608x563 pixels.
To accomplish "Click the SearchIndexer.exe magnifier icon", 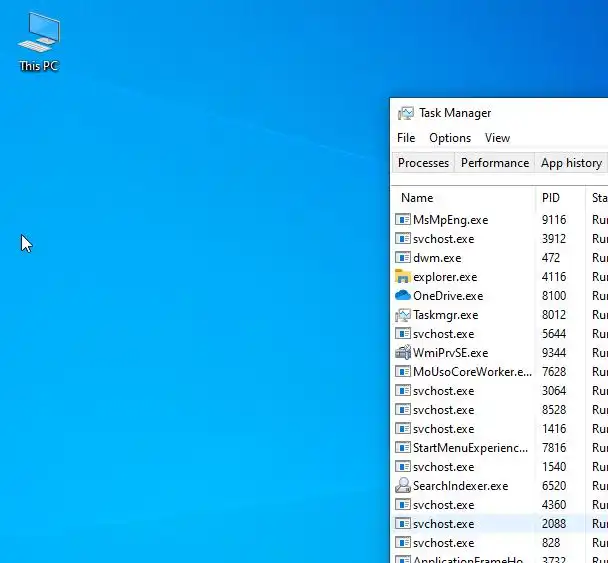I will pyautogui.click(x=402, y=485).
